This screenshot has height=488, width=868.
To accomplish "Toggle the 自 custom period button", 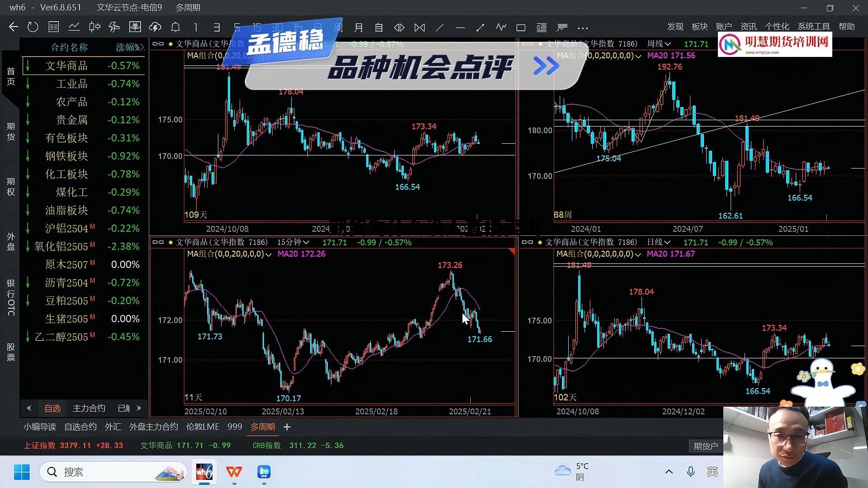I will [x=379, y=27].
